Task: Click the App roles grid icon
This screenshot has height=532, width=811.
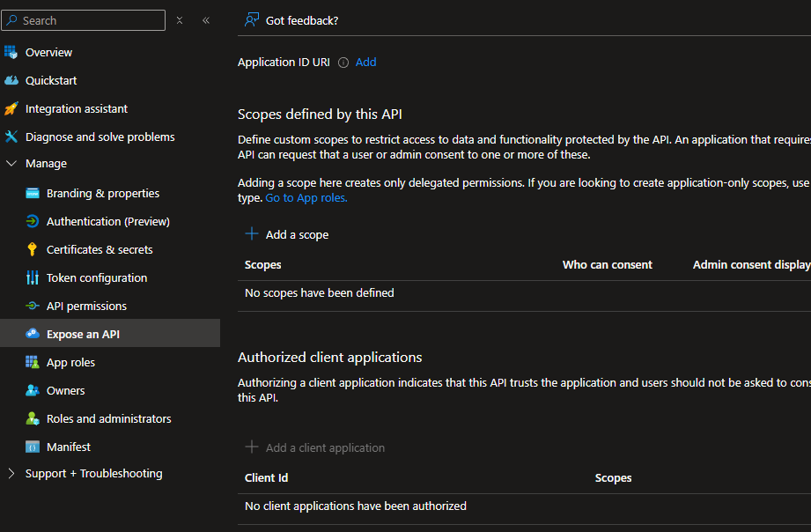Action: click(x=32, y=362)
